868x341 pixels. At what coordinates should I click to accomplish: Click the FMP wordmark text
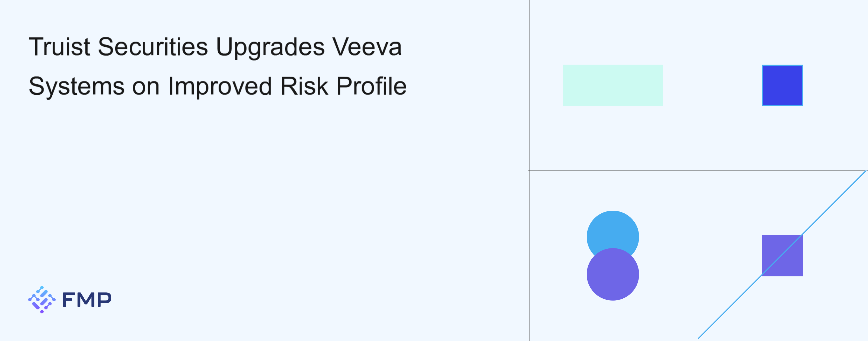coord(87,299)
